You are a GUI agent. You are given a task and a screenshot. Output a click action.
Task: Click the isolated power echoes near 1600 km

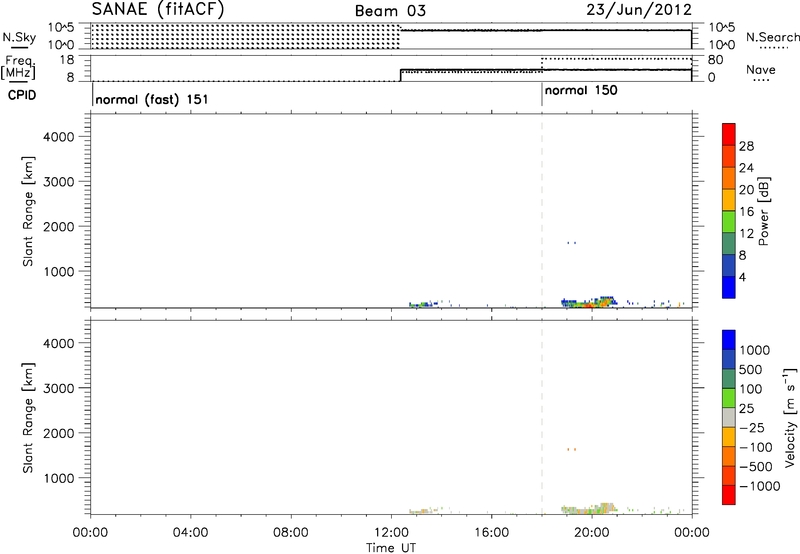(572, 243)
